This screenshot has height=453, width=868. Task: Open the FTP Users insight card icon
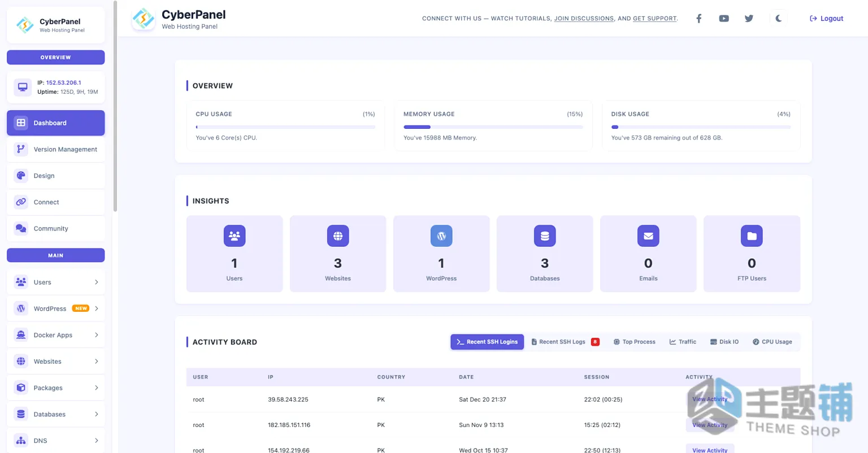(752, 236)
